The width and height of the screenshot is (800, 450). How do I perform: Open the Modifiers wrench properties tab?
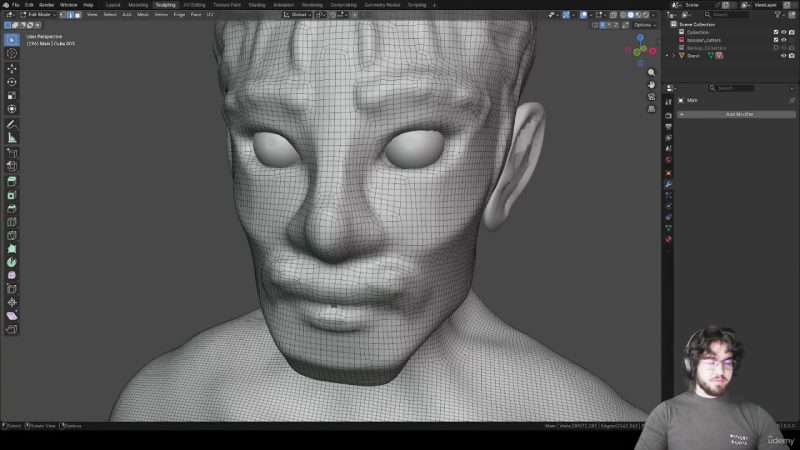pyautogui.click(x=668, y=184)
